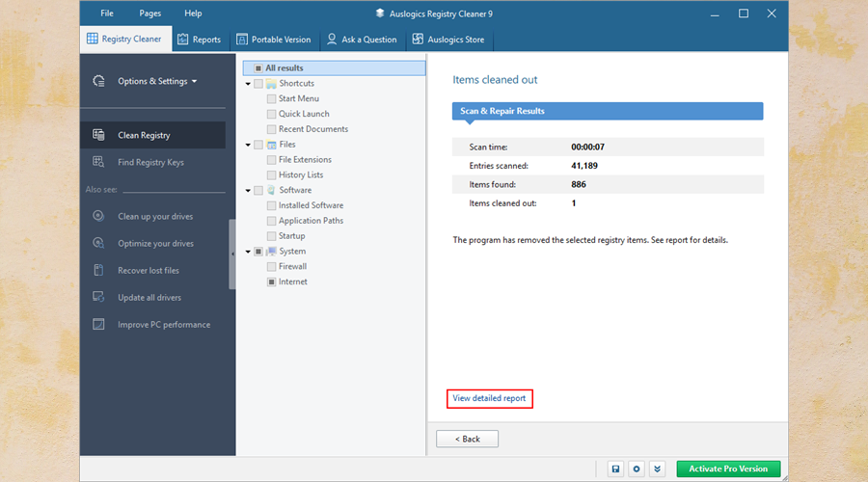Click the Shortcuts folder icon
Screen dimensions: 868x482
(x=271, y=84)
